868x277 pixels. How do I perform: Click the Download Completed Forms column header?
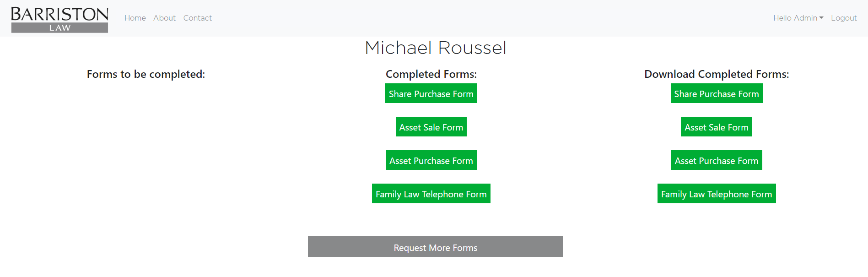(x=716, y=74)
